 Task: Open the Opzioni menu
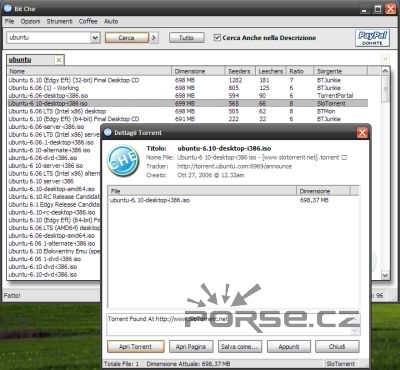[30, 21]
